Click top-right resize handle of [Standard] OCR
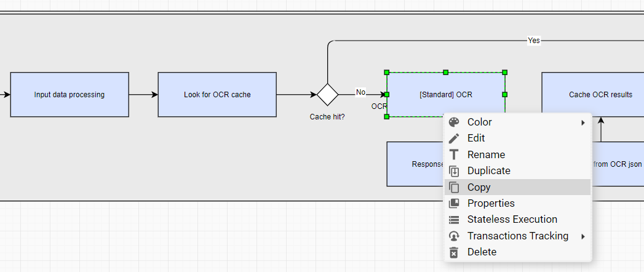 click(505, 73)
